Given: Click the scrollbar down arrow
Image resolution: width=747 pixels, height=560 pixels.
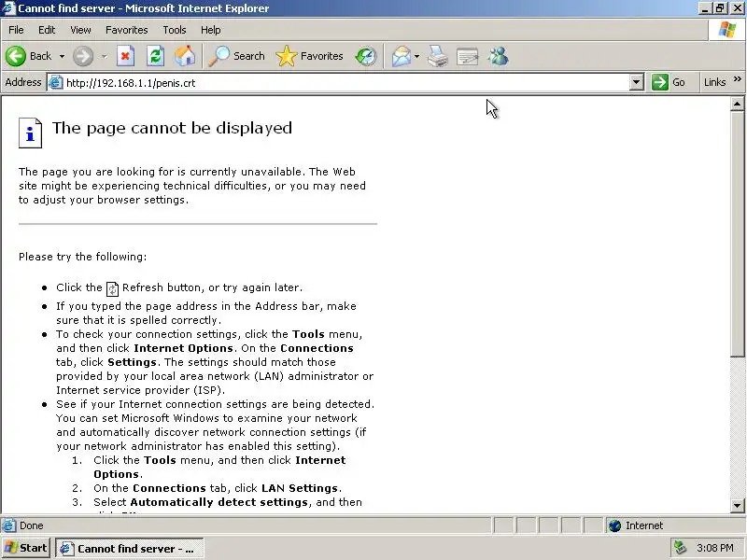Looking at the screenshot, I should (x=737, y=506).
